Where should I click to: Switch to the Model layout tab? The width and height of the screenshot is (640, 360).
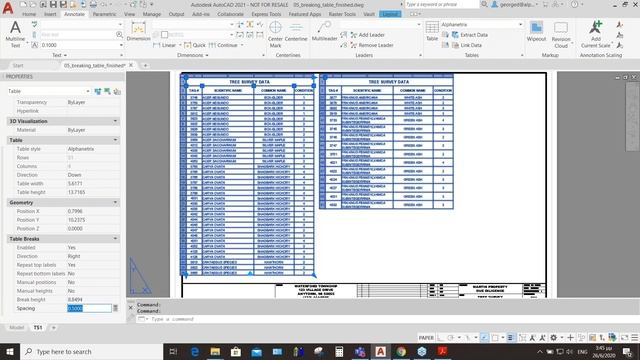point(17,327)
